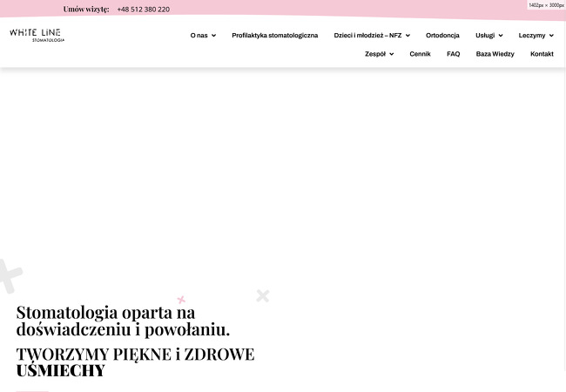566x392 pixels.
Task: Open the Leczymy menu item
Action: point(532,36)
